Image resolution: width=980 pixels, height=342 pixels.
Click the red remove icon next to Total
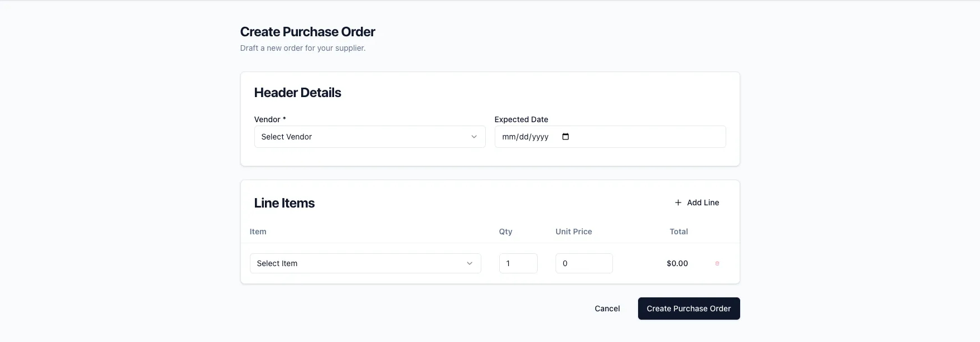click(x=717, y=263)
